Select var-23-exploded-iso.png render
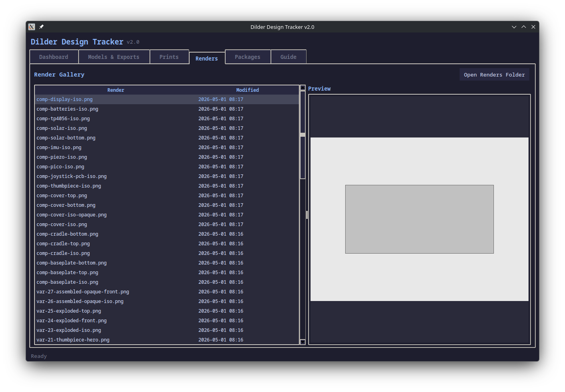The height and width of the screenshot is (392, 565). pos(167,330)
